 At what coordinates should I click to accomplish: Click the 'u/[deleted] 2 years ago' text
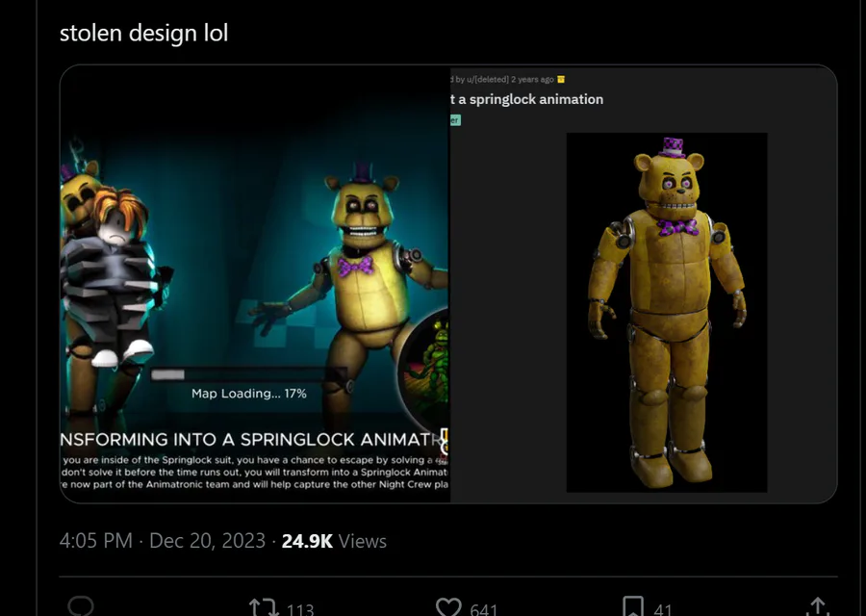pos(510,80)
